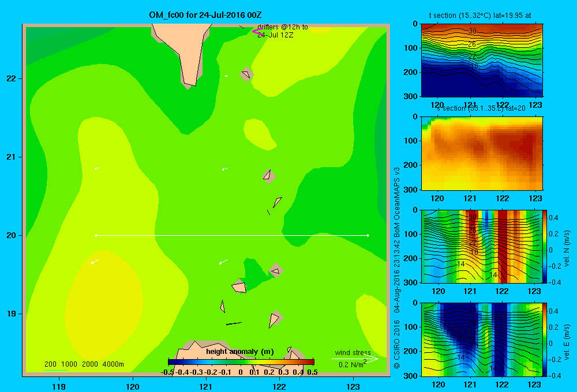
Task: Select the drifters @12h to label
Action: click(283, 27)
